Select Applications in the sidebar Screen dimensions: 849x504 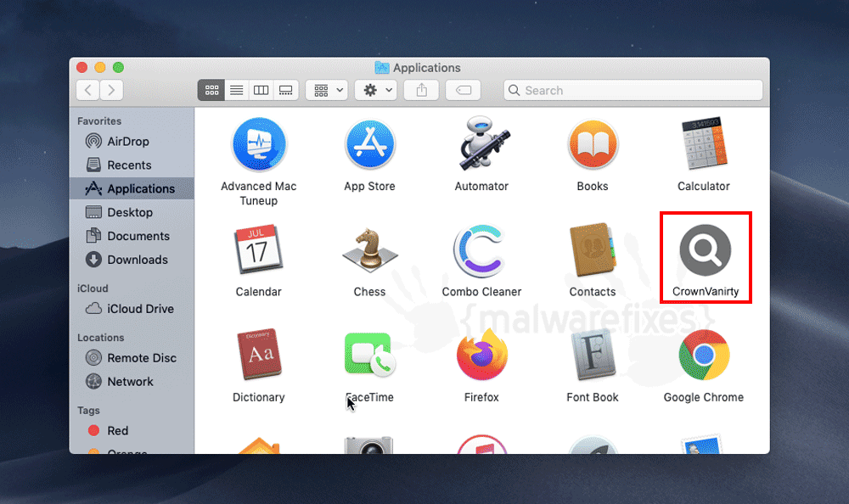click(x=132, y=188)
